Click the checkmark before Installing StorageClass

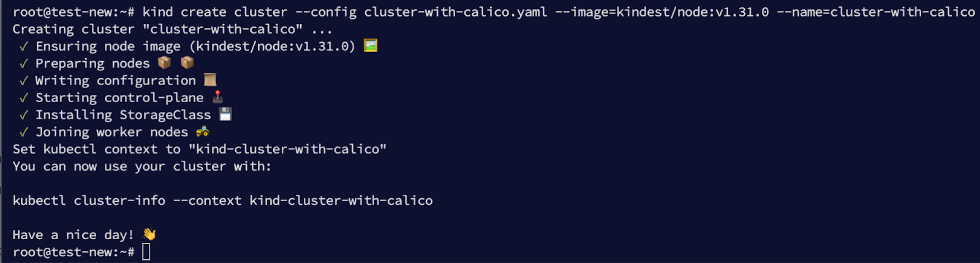[24, 115]
